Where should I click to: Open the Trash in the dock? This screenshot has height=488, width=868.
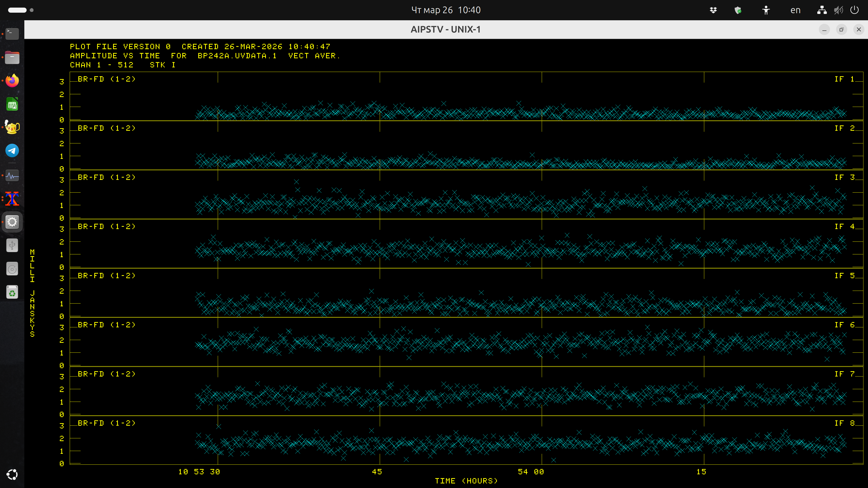12,292
